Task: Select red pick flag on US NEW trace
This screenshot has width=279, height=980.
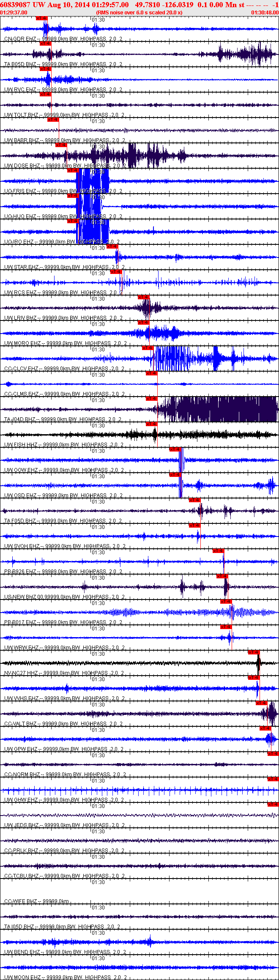Action: tap(222, 576)
